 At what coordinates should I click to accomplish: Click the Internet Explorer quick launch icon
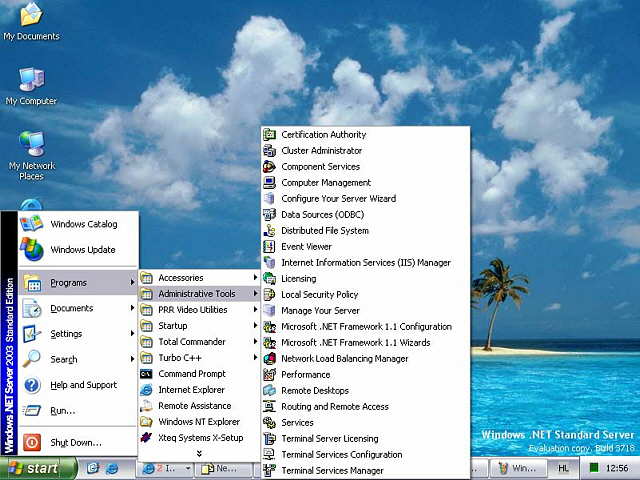click(x=112, y=468)
